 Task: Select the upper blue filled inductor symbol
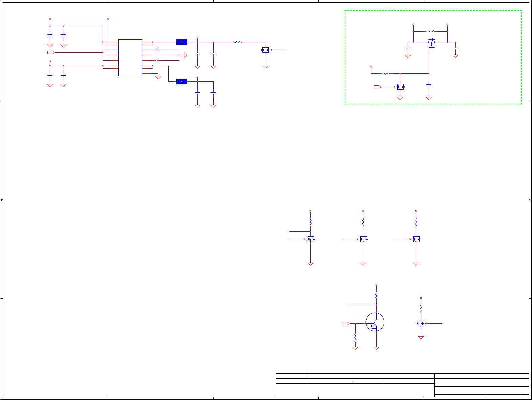click(182, 42)
